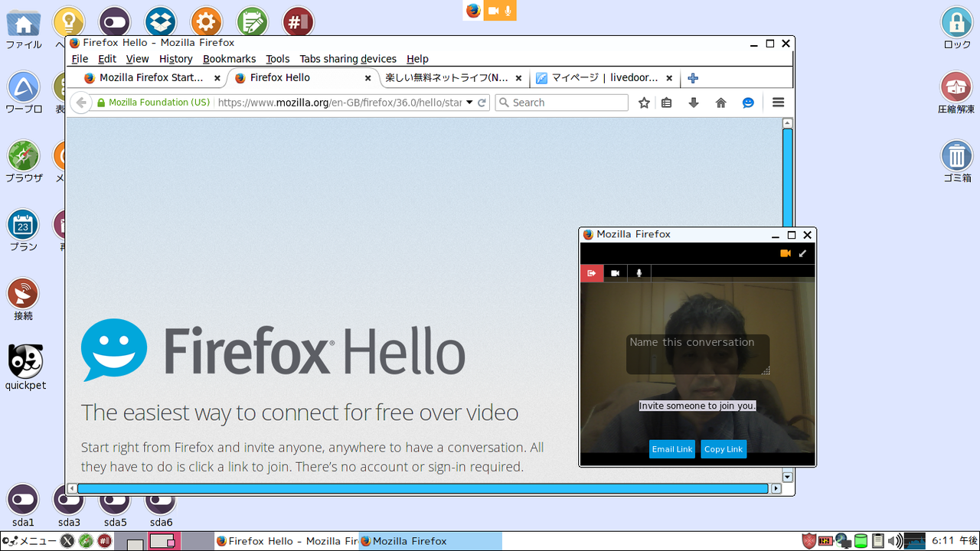The height and width of the screenshot is (551, 980).
Task: Open the Firefox Hello smiley toolbar button
Action: pos(749,103)
